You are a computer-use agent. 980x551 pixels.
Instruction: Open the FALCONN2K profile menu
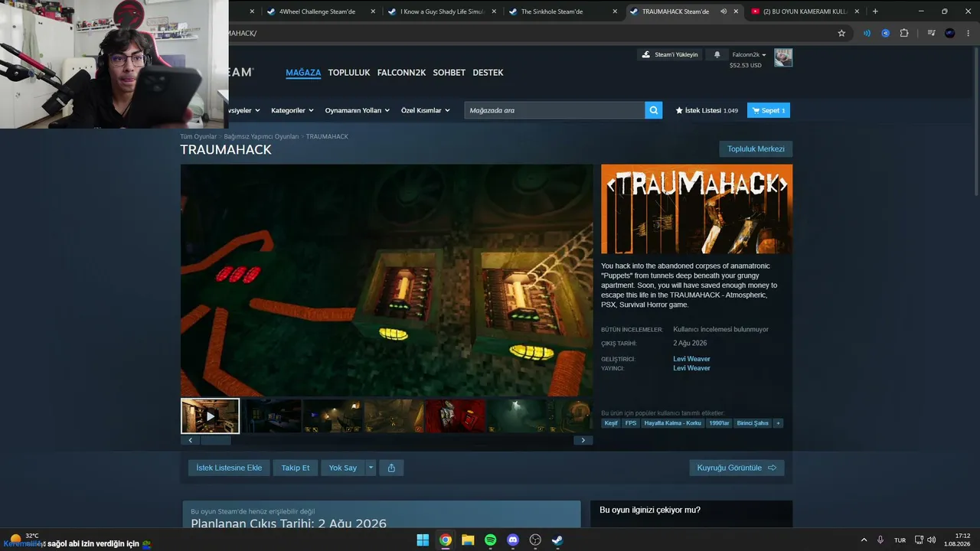point(401,73)
